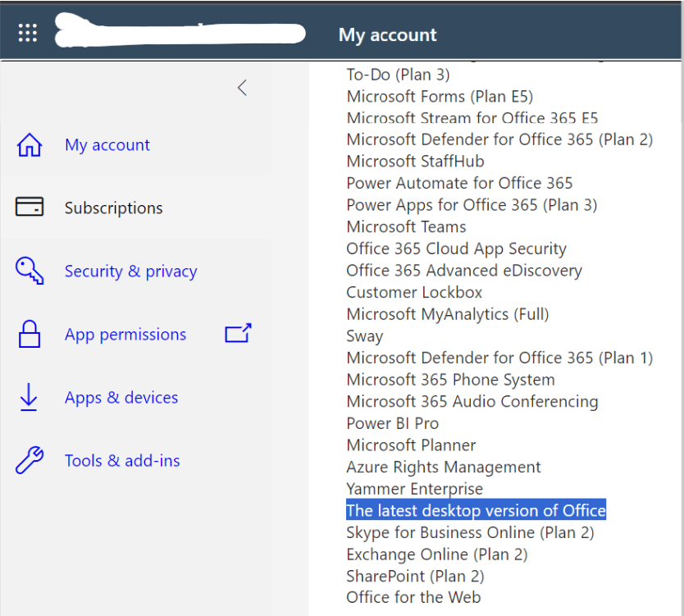Click Power Apps for Office 365 (Plan 3)
684x616 pixels.
(472, 205)
